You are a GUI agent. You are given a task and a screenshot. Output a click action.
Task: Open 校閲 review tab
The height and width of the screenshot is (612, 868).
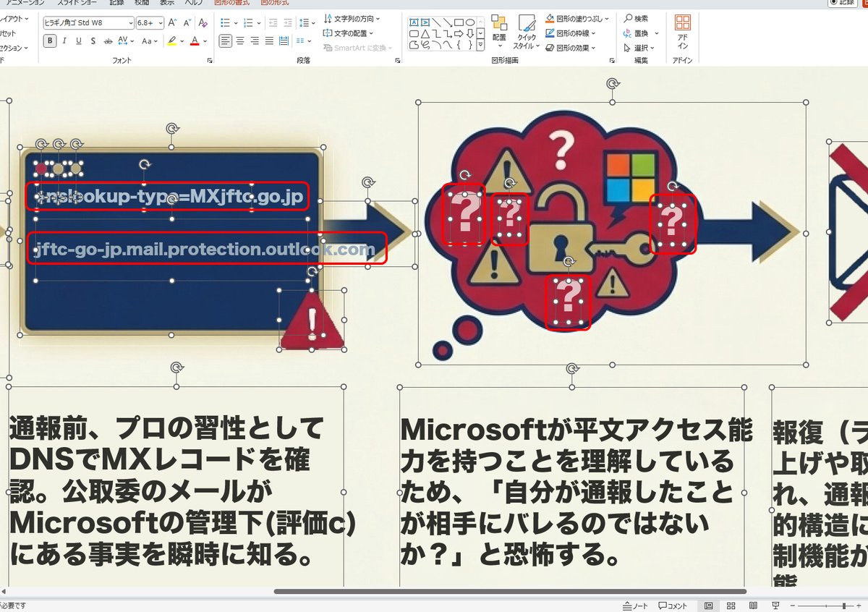[x=142, y=3]
